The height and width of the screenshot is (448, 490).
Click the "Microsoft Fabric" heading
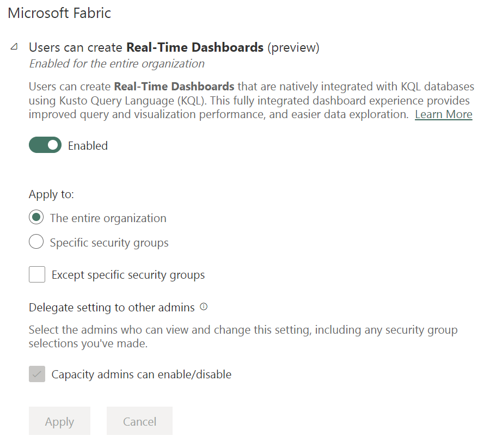(59, 13)
